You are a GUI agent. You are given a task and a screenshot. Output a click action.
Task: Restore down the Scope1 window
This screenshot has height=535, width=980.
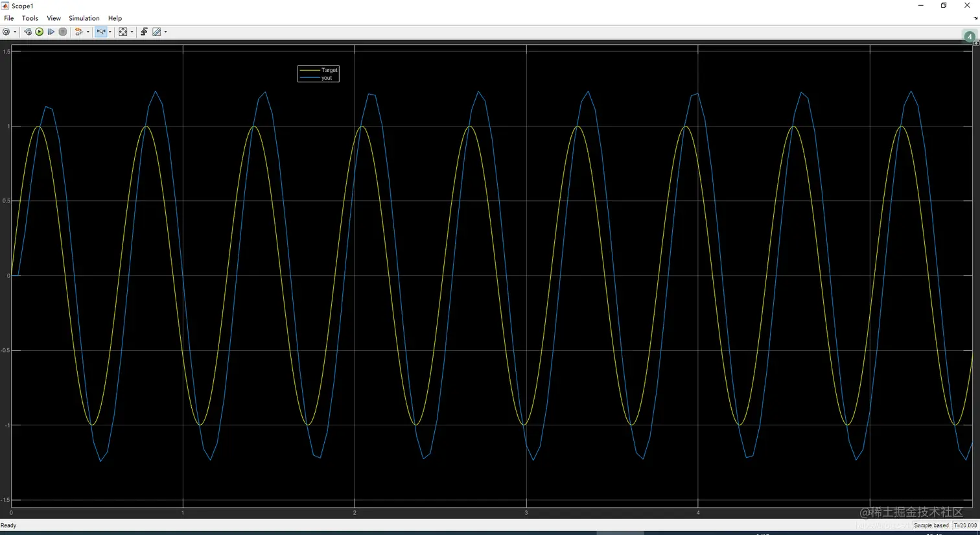944,5
